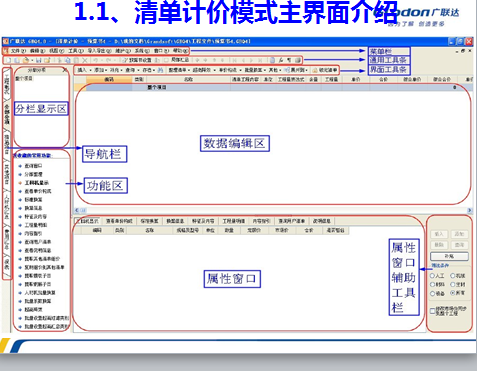Open the 存档 dropdown
The image size is (477, 371).
pos(148,70)
